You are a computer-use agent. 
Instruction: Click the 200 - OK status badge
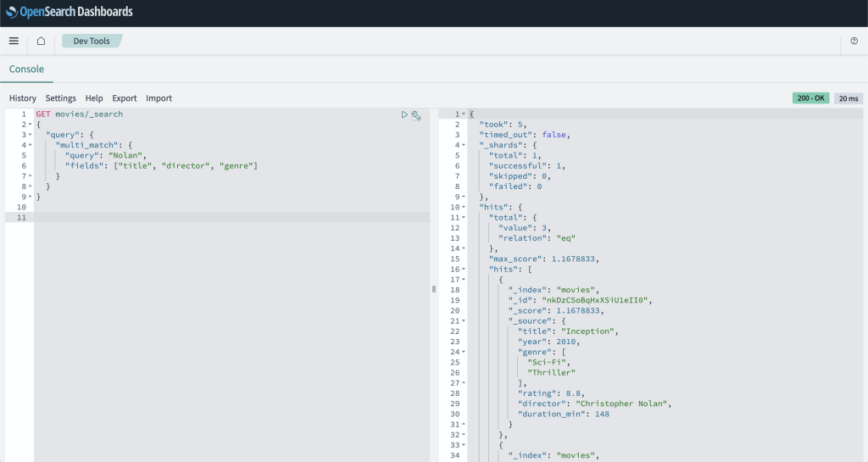[x=810, y=98]
